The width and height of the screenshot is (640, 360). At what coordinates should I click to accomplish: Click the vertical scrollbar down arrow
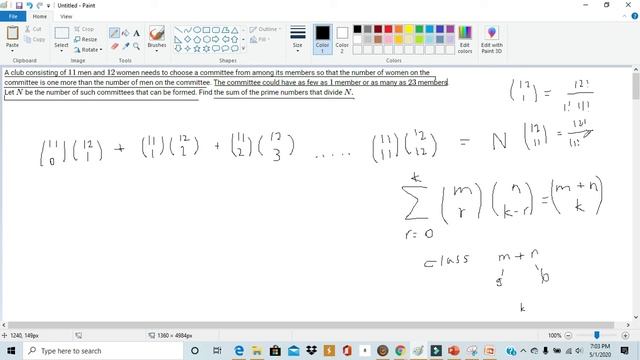click(636, 317)
